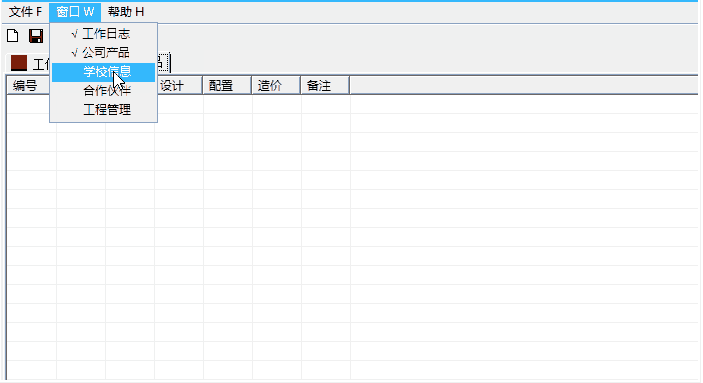
Task: Open the 文件 F menu
Action: click(26, 12)
